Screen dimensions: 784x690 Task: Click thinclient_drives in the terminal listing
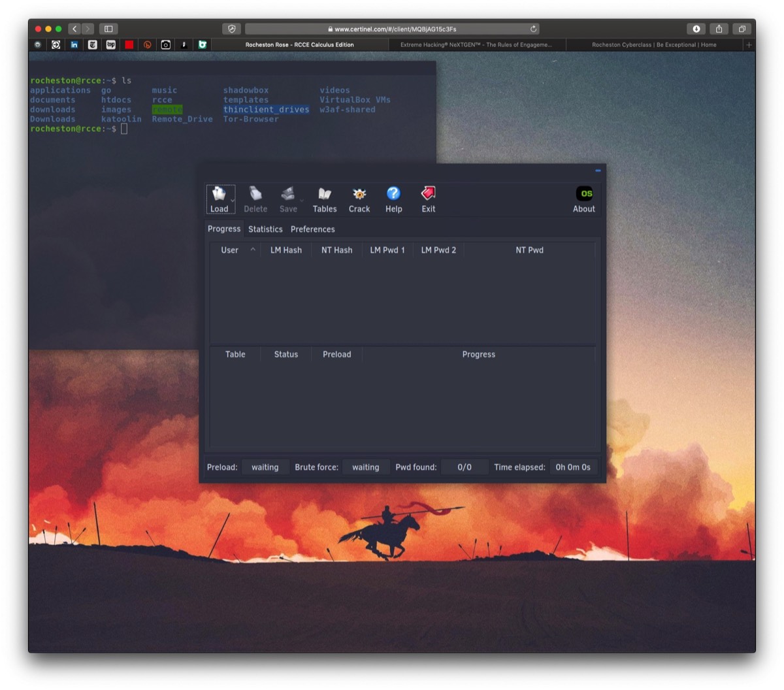click(266, 109)
